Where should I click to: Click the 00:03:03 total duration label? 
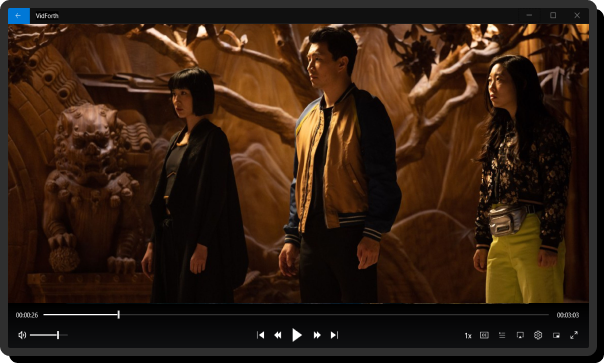(x=568, y=315)
